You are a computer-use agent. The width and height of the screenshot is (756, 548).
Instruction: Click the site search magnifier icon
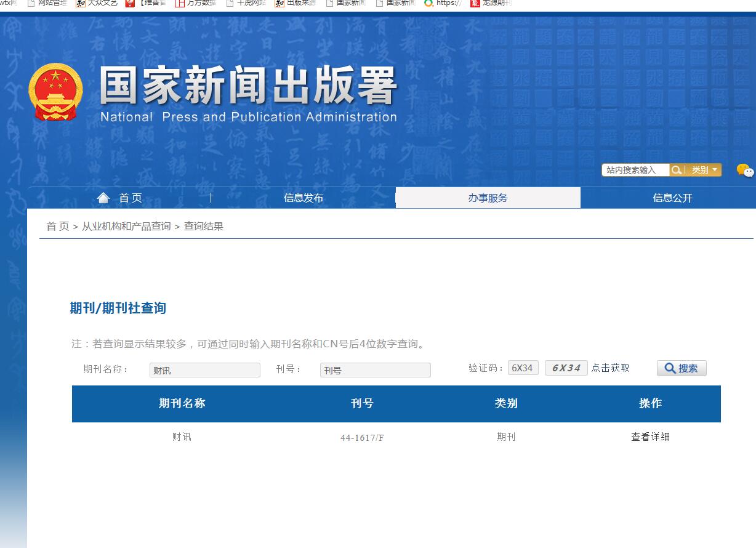coord(677,170)
